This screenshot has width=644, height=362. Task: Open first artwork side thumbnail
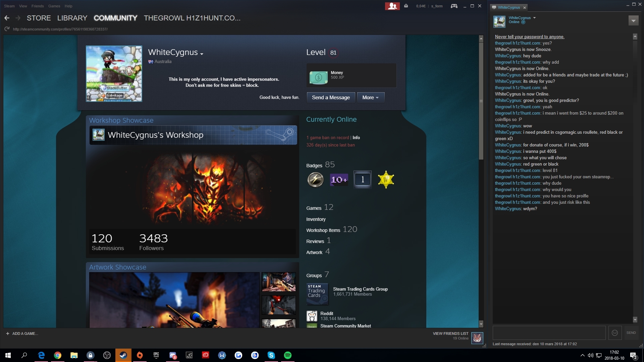(x=278, y=282)
